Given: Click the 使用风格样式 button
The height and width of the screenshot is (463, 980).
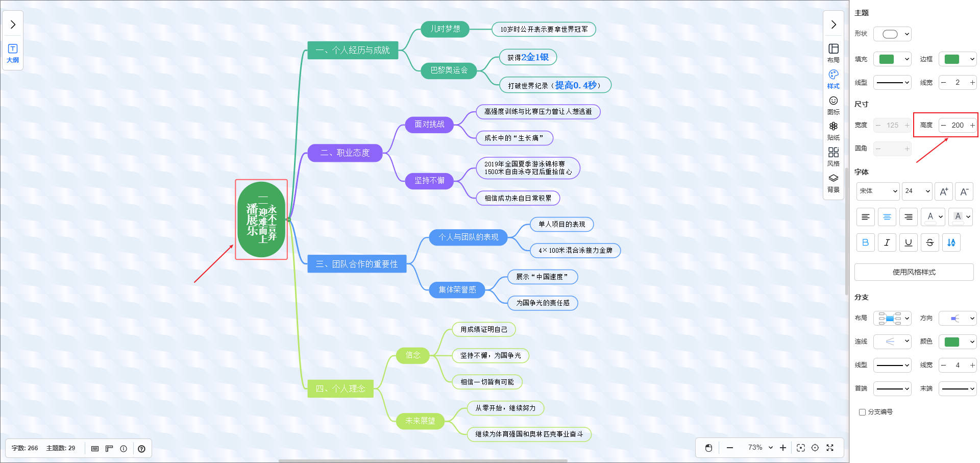Looking at the screenshot, I should point(914,272).
